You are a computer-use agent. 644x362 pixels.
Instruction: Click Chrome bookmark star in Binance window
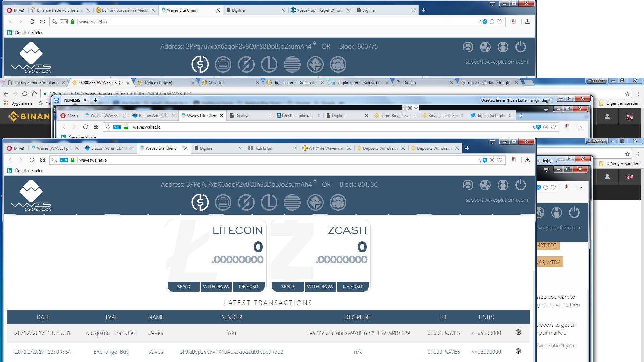[x=627, y=94]
